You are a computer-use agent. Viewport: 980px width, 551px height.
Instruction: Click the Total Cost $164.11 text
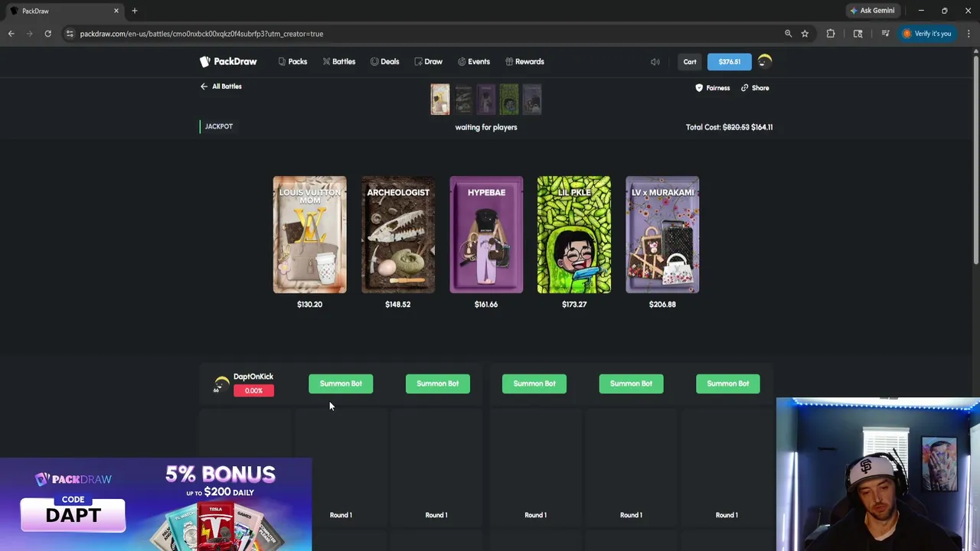click(729, 127)
